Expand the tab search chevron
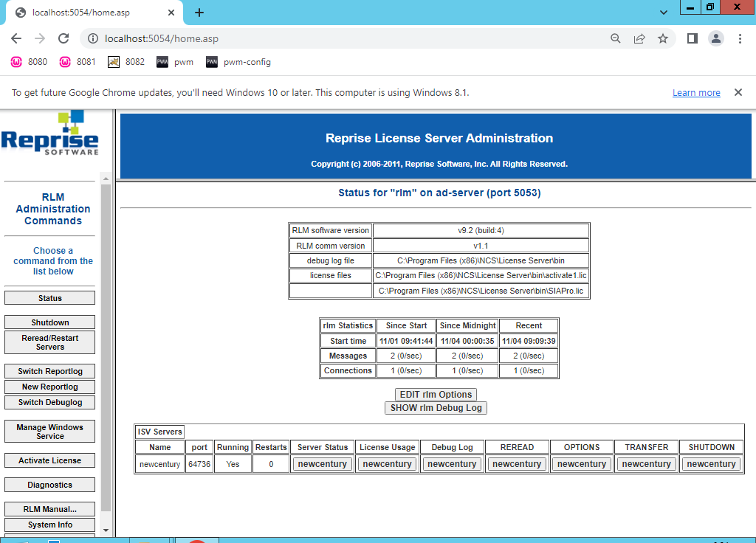The width and height of the screenshot is (756, 543). [x=664, y=13]
